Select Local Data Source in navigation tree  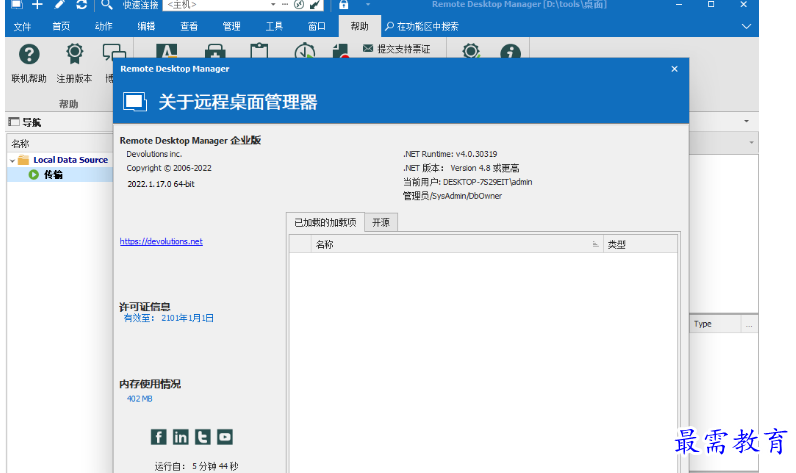coord(71,160)
